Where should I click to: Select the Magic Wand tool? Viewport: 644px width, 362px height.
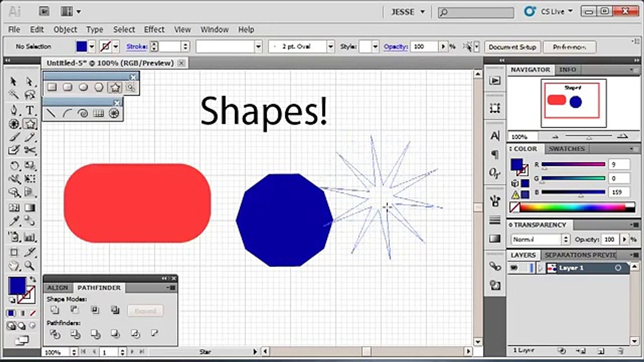tap(14, 95)
